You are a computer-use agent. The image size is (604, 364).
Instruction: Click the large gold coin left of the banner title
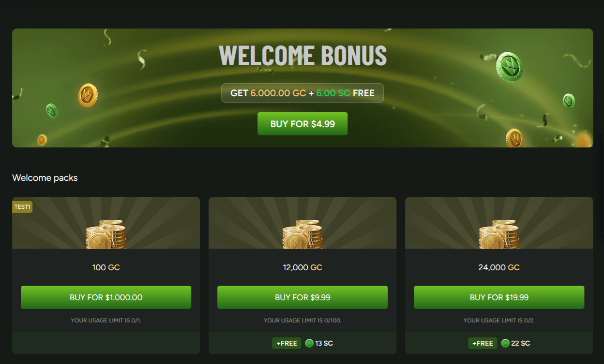(88, 95)
